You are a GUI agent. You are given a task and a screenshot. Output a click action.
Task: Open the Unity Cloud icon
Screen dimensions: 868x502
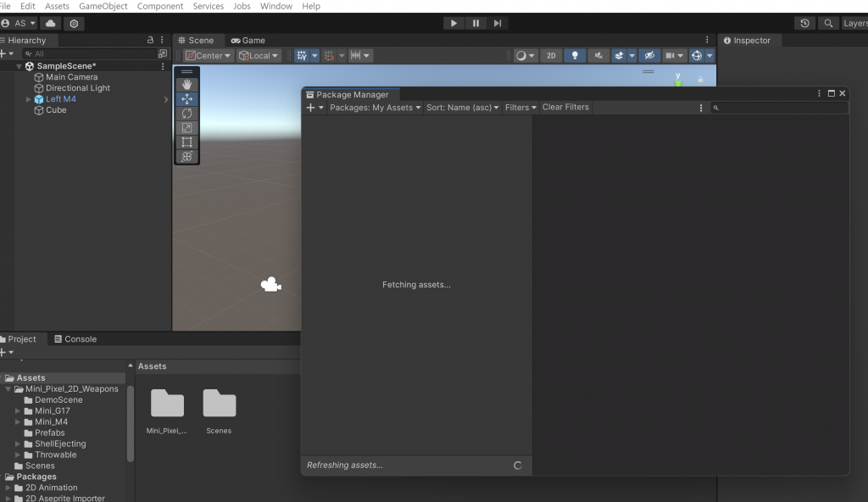point(50,23)
